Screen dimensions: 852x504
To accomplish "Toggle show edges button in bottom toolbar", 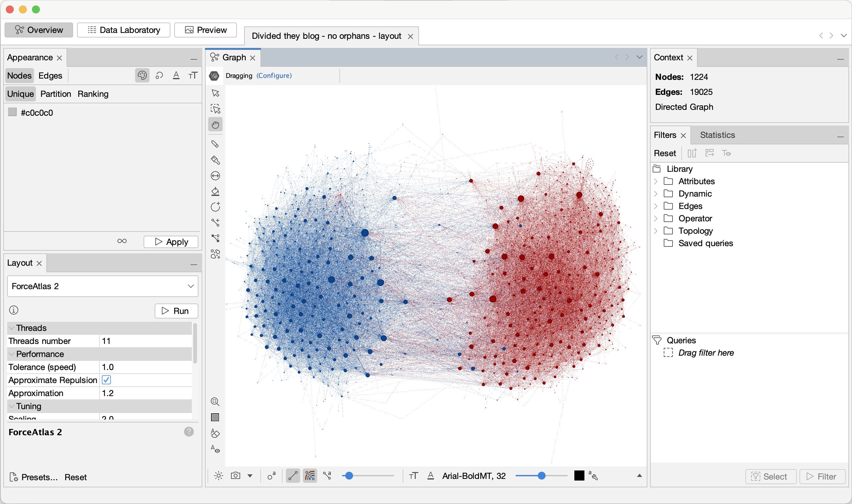I will pyautogui.click(x=293, y=476).
